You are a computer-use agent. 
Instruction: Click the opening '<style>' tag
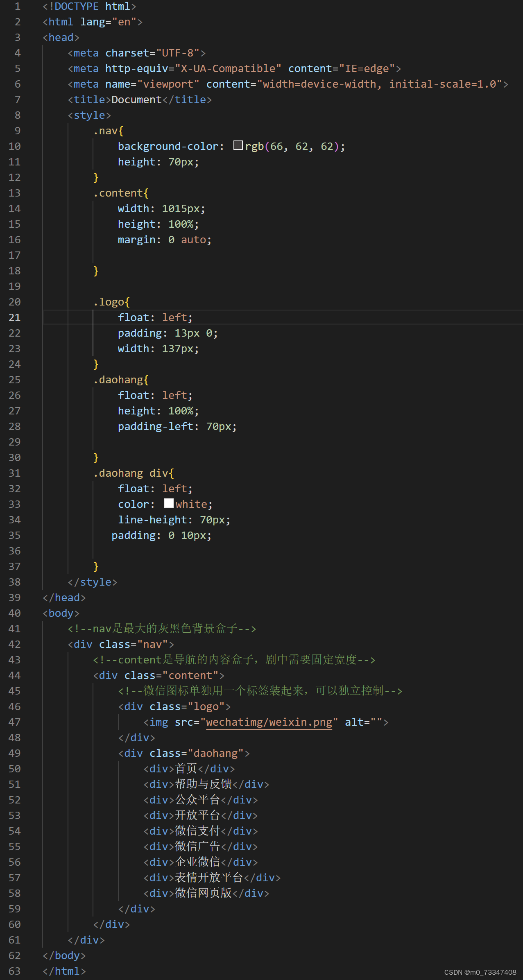click(89, 115)
